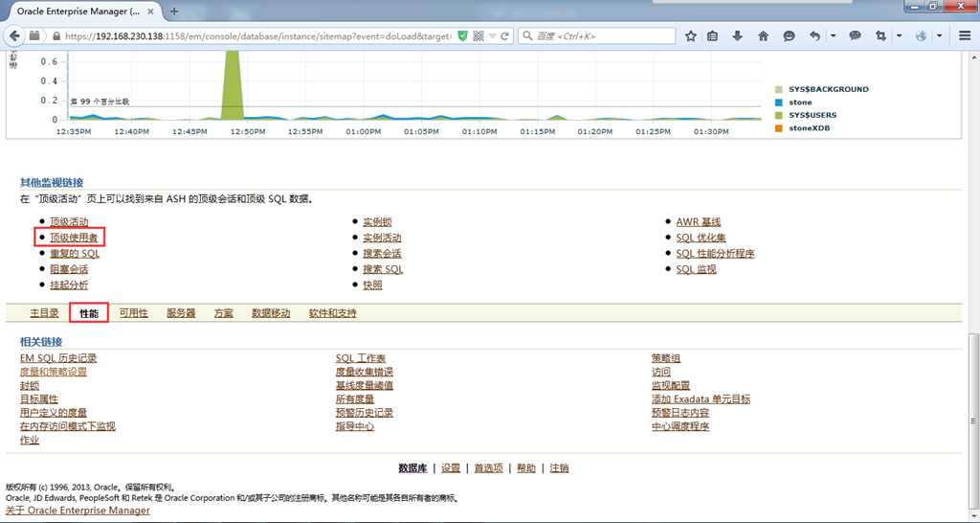Select the 主目录 tab

click(x=44, y=313)
